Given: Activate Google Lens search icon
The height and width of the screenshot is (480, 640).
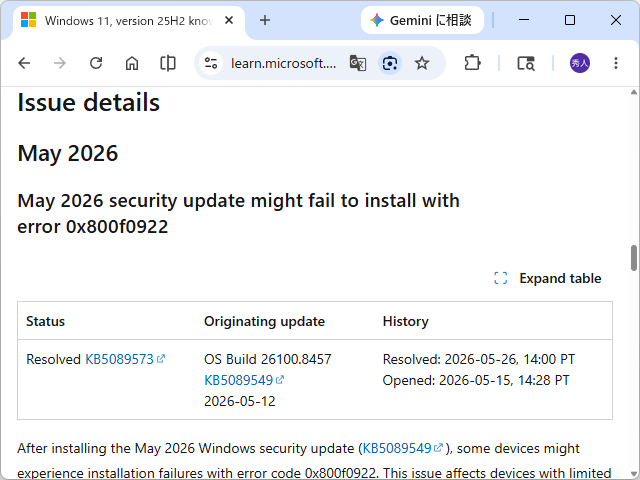Looking at the screenshot, I should pyautogui.click(x=390, y=63).
